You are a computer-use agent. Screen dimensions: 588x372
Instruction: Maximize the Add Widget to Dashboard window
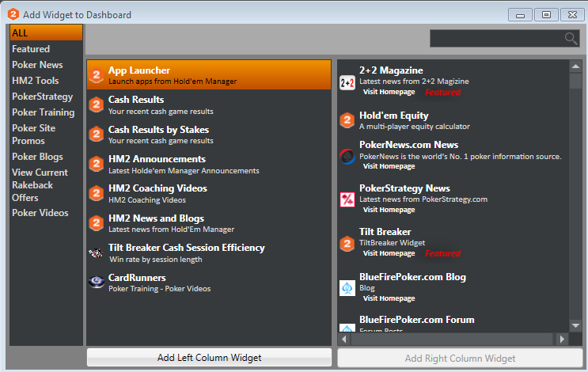click(546, 14)
